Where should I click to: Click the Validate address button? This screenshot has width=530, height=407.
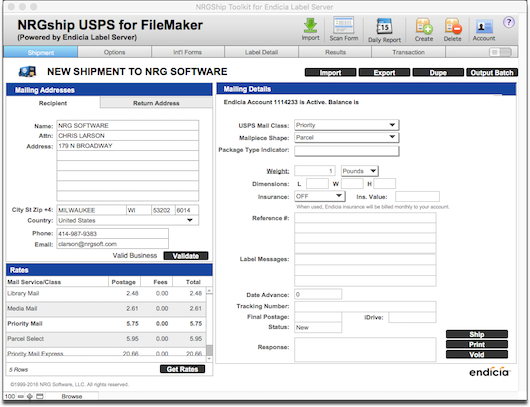point(186,256)
